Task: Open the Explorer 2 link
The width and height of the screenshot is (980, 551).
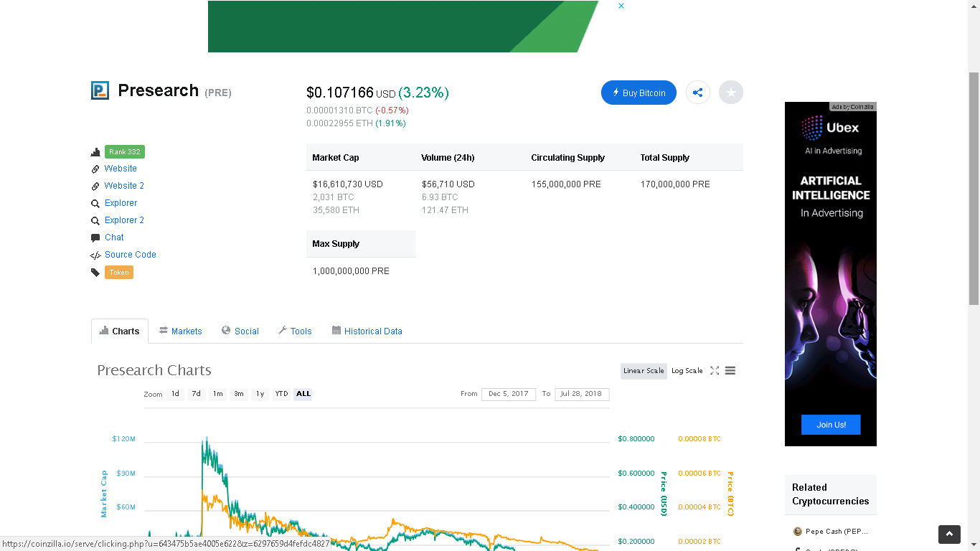Action: click(x=124, y=220)
